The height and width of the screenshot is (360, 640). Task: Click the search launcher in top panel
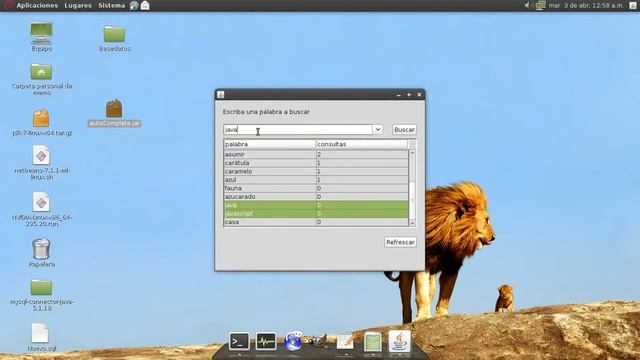(134, 5)
